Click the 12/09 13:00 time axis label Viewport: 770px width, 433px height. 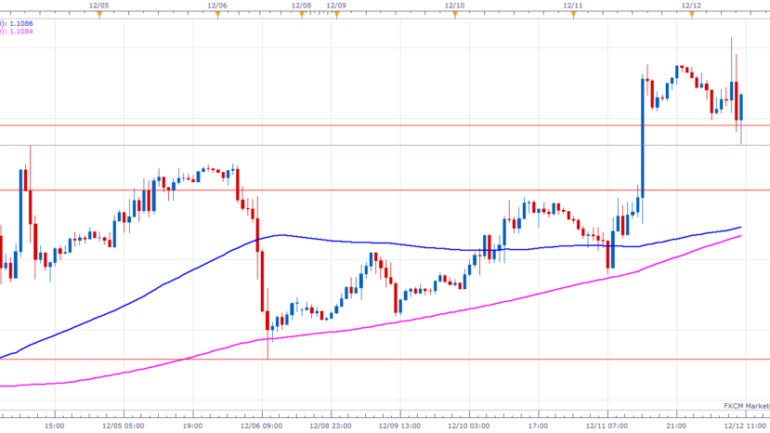400,426
